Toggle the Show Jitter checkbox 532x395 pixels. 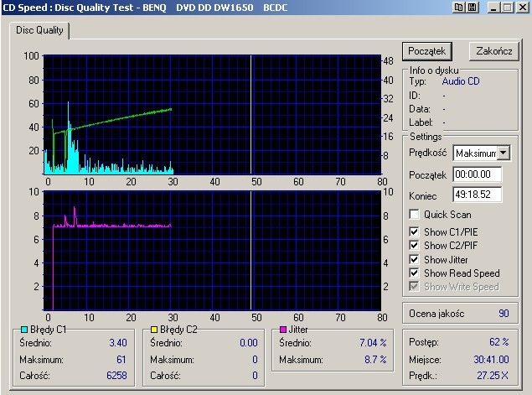(414, 259)
